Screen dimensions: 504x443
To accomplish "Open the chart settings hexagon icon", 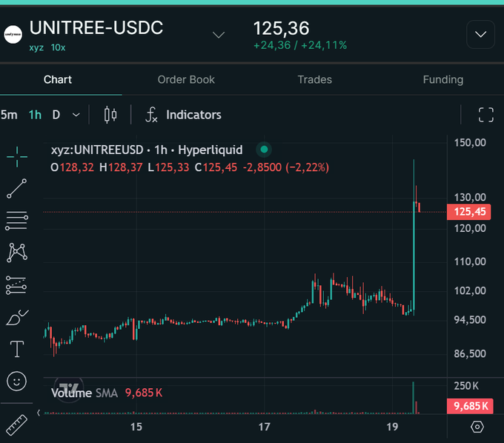I will pyautogui.click(x=477, y=427).
